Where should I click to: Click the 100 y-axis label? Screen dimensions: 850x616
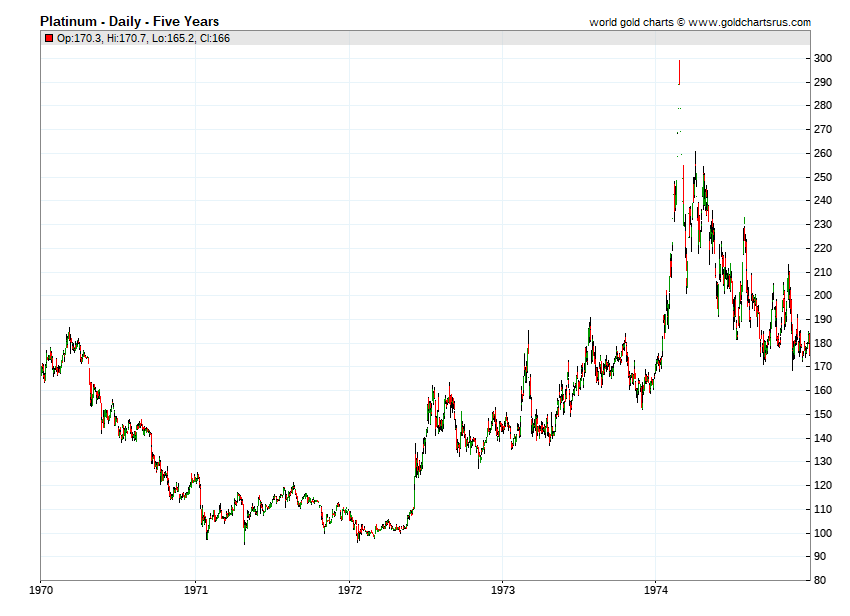(823, 533)
